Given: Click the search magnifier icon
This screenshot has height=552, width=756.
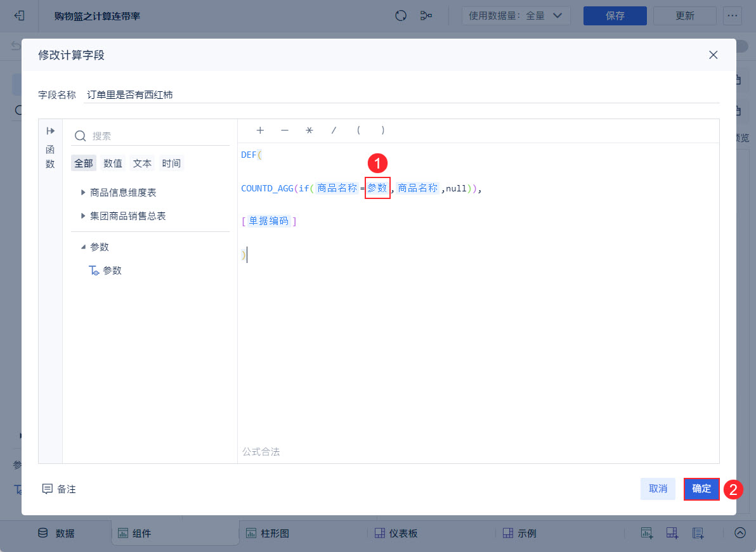Looking at the screenshot, I should tap(81, 136).
